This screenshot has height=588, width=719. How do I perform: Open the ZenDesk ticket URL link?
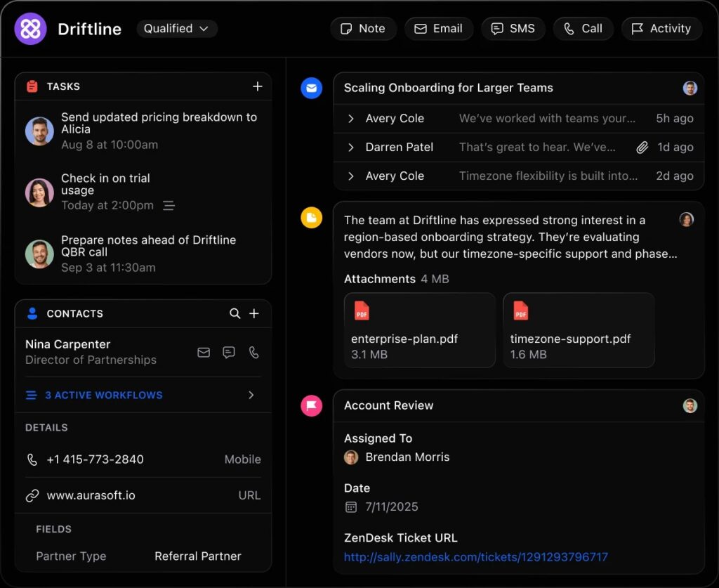coord(476,557)
